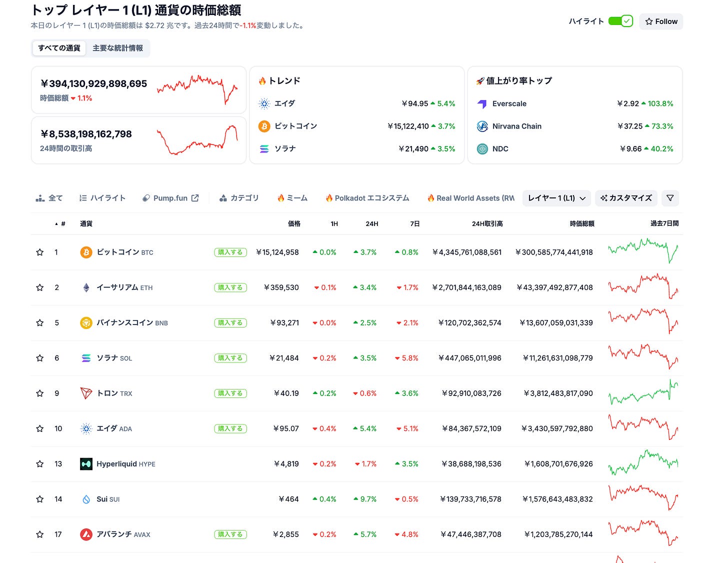Open the market cap sparkline chart
The height and width of the screenshot is (563, 728).
pyautogui.click(x=197, y=89)
